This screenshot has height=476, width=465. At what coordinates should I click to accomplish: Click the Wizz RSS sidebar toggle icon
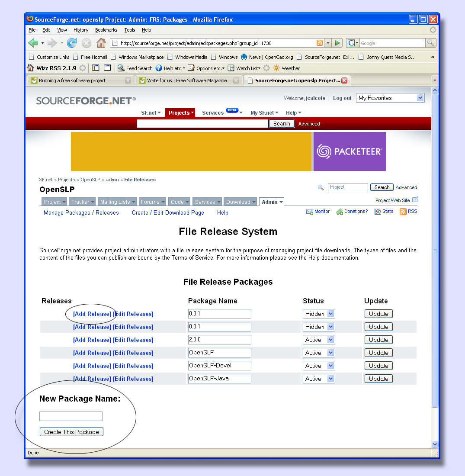[x=96, y=68]
